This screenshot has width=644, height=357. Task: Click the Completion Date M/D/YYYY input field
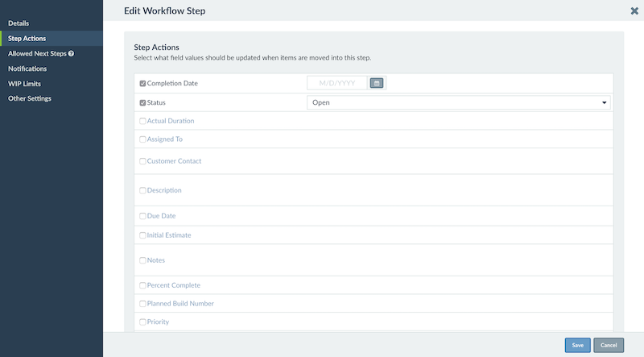coord(337,83)
